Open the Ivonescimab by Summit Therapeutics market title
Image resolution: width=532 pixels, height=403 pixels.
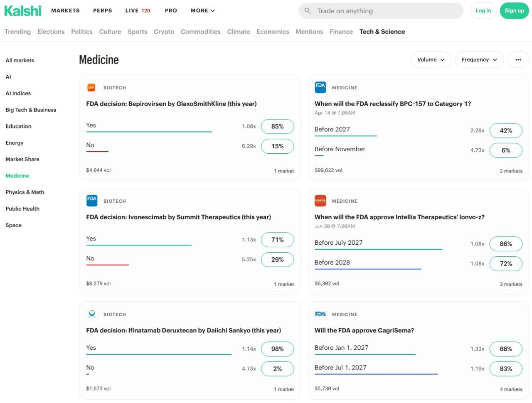tap(178, 217)
